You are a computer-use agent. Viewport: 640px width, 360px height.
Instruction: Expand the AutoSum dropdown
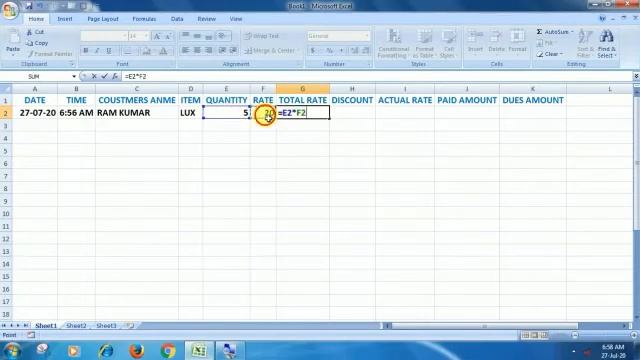(x=572, y=32)
